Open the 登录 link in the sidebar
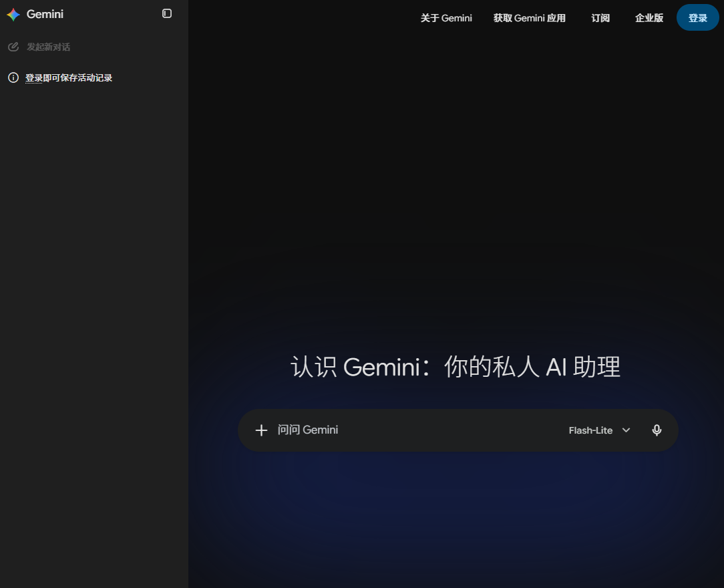Viewport: 724px width, 588px height. tap(33, 78)
